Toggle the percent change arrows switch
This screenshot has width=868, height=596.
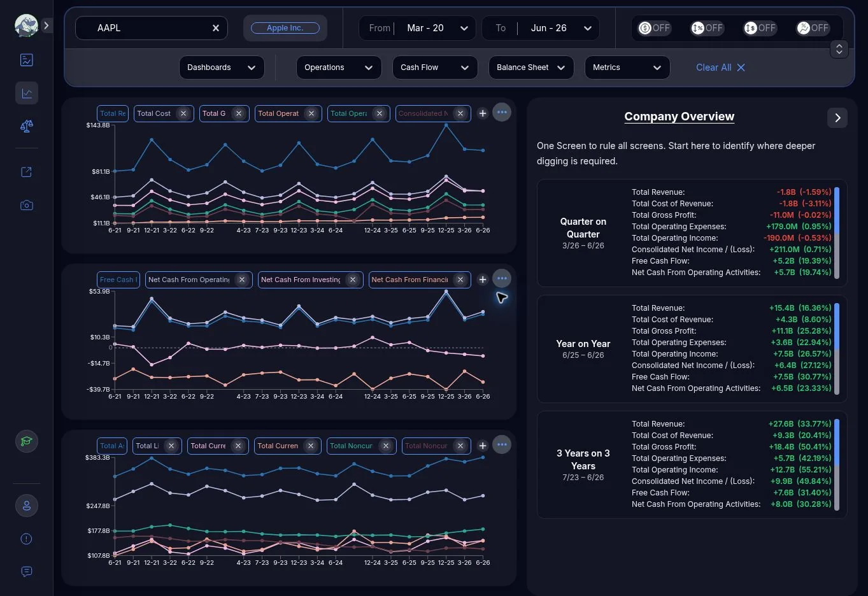point(708,28)
